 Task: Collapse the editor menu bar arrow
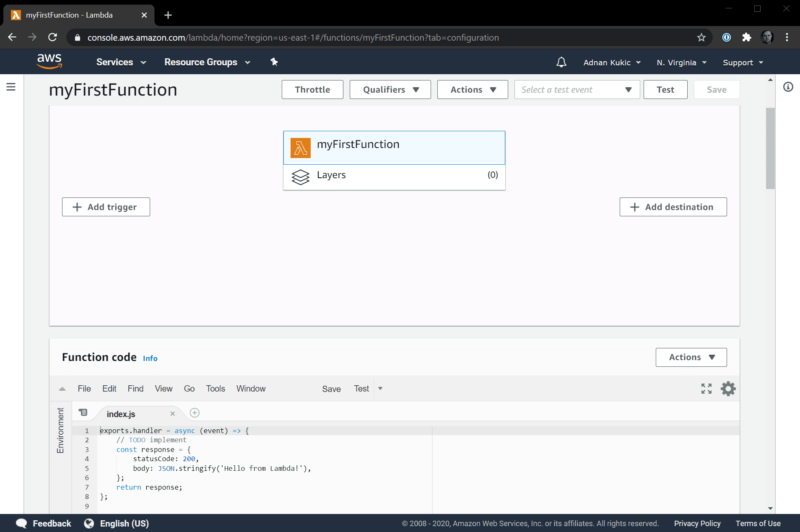(62, 389)
